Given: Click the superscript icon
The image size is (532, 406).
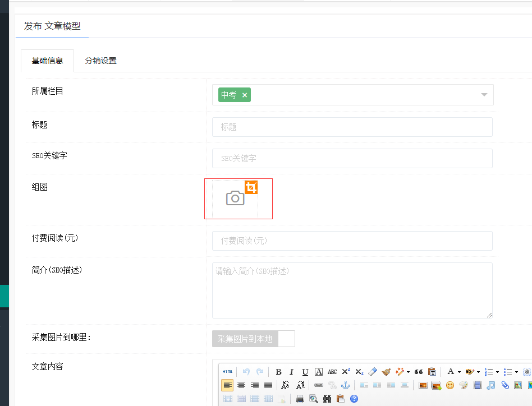Looking at the screenshot, I should point(346,372).
